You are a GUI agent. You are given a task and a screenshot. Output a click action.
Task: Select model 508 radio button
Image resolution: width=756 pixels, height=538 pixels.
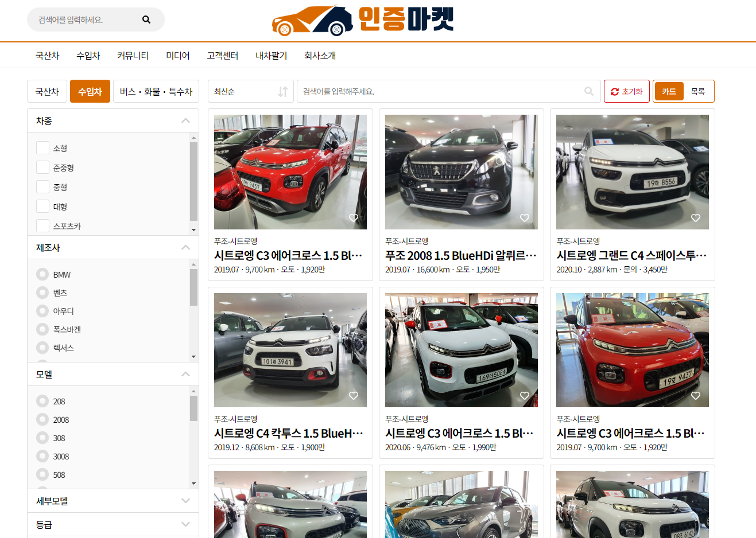pos(42,474)
